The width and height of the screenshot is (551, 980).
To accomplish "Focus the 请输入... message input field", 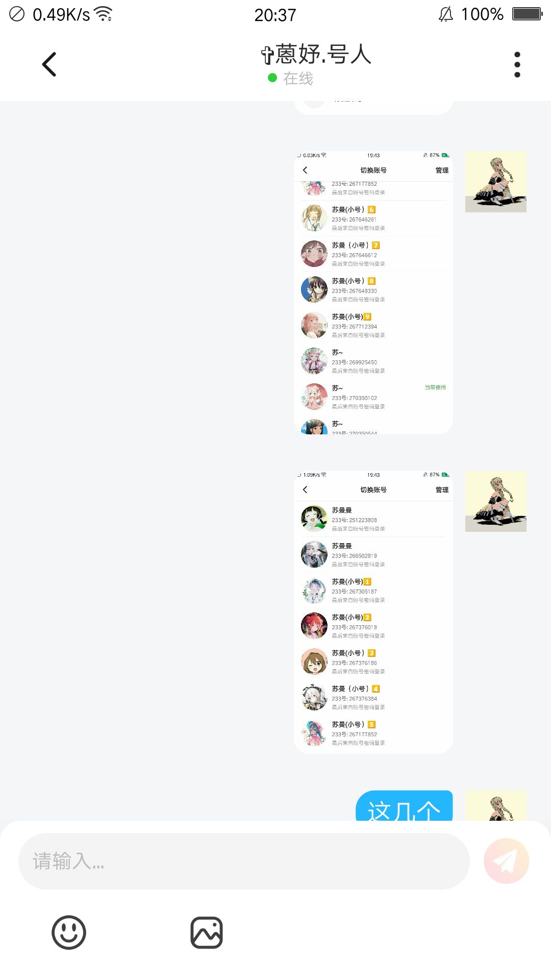I will pyautogui.click(x=244, y=861).
